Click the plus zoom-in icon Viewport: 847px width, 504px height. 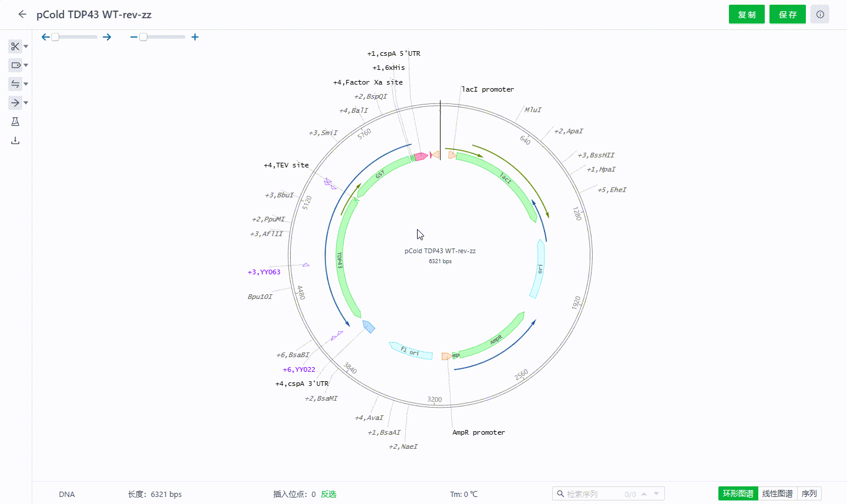tap(195, 37)
